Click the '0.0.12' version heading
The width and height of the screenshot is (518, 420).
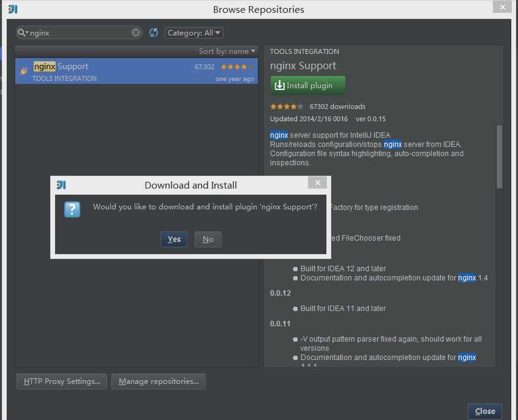[280, 293]
